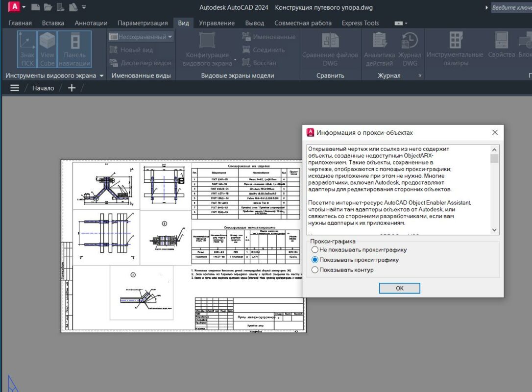Open Viewport Configuration (Конфигурация видового экрана)

pos(208,49)
